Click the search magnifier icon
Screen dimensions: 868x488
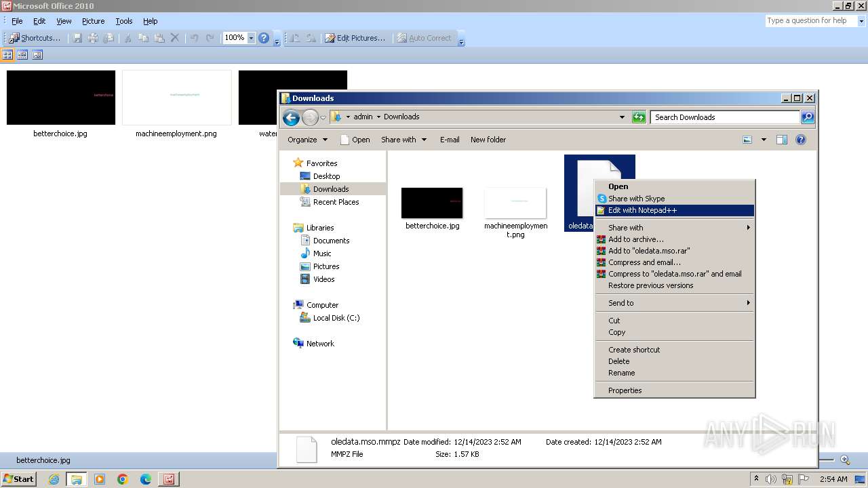tap(807, 117)
